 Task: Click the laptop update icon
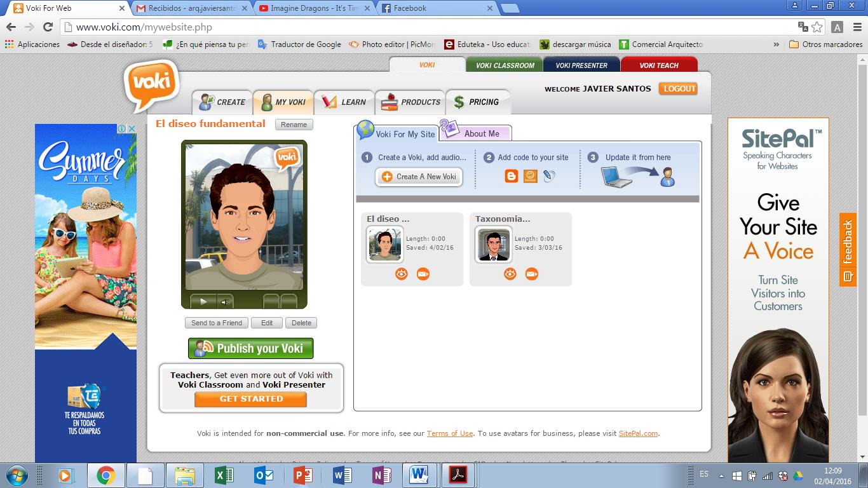click(x=617, y=177)
